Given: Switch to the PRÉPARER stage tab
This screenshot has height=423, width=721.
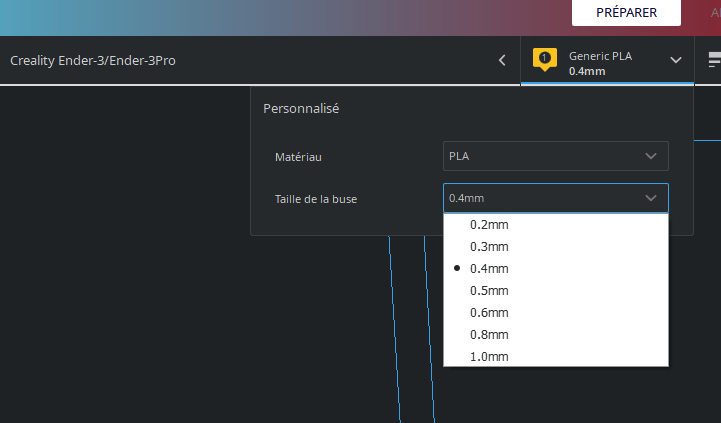Looking at the screenshot, I should pos(626,12).
